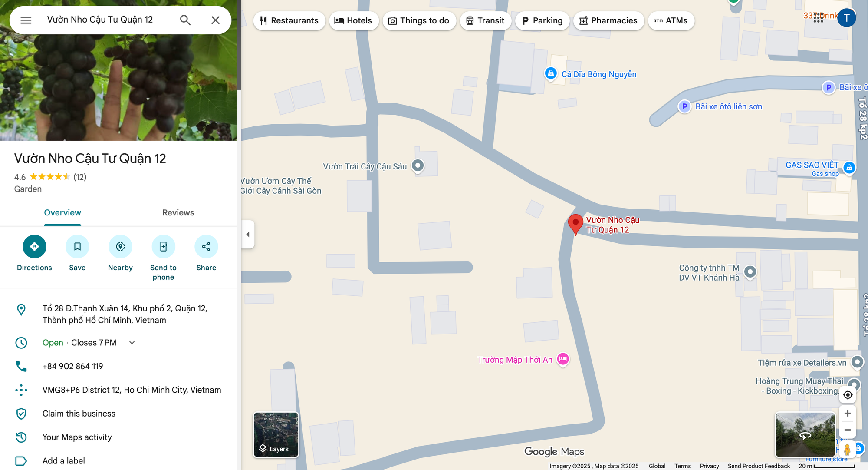Click Claim this business link

[79, 414]
